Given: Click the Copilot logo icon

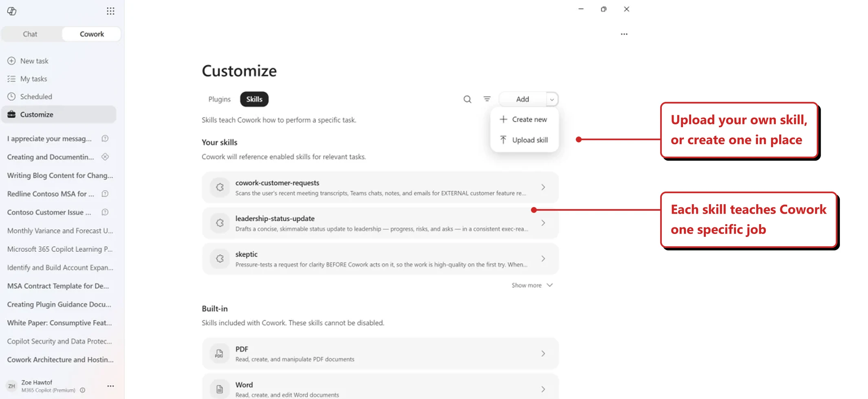Looking at the screenshot, I should pyautogui.click(x=12, y=11).
